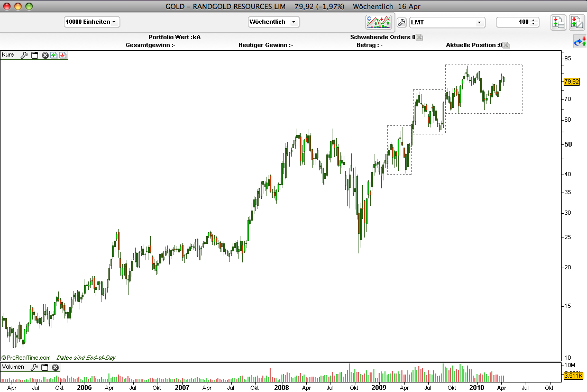Open the 10000 Einheiten dropdown
The image size is (587, 392).
[91, 22]
